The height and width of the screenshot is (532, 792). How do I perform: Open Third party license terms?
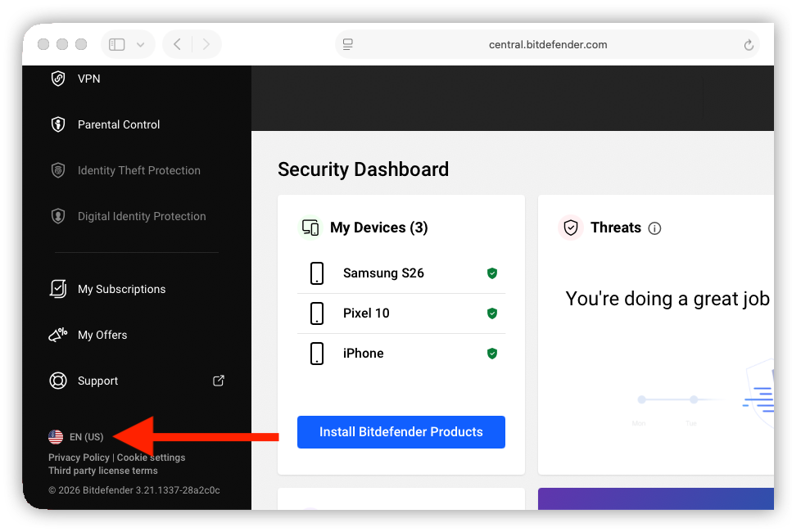point(103,471)
